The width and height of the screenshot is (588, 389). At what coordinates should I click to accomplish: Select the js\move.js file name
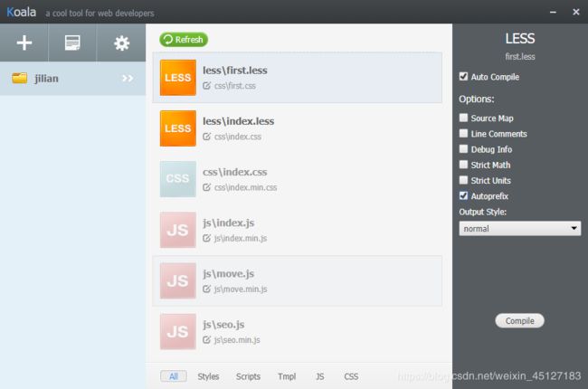(x=228, y=273)
